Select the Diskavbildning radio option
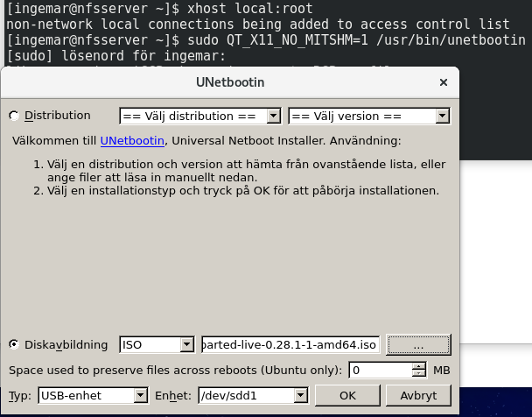Screen dimensions: 532x417 (x=14, y=345)
